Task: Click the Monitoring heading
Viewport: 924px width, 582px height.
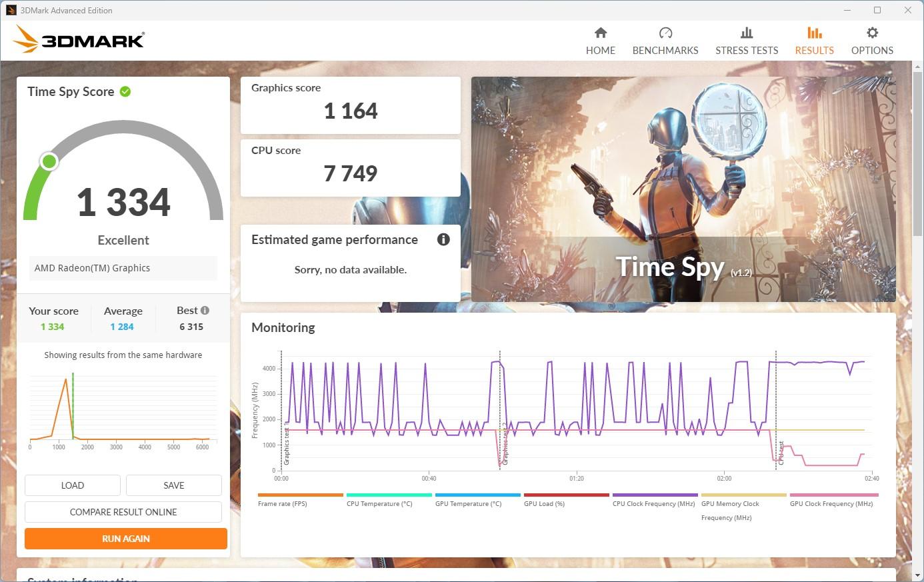Action: click(x=283, y=327)
